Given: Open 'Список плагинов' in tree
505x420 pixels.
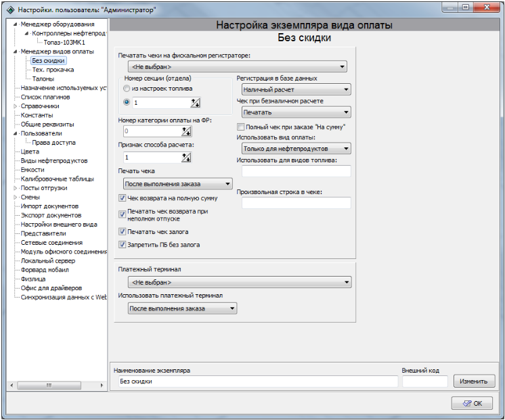Looking at the screenshot, I should (45, 97).
